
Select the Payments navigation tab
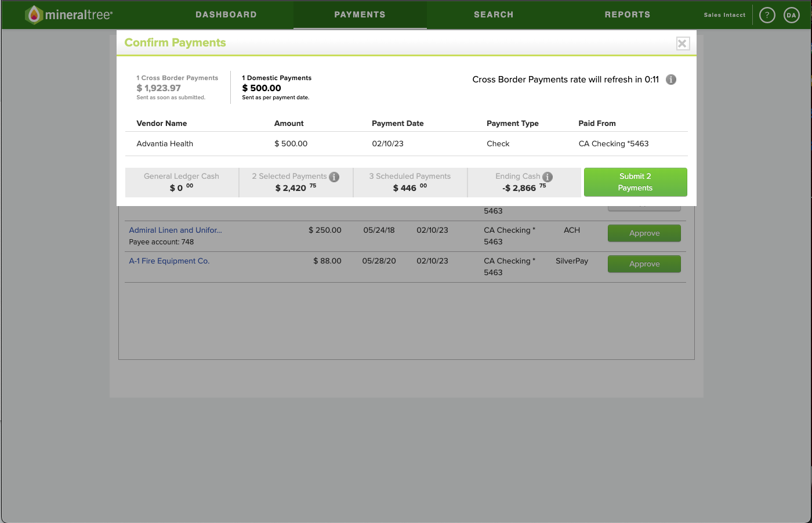coord(360,15)
